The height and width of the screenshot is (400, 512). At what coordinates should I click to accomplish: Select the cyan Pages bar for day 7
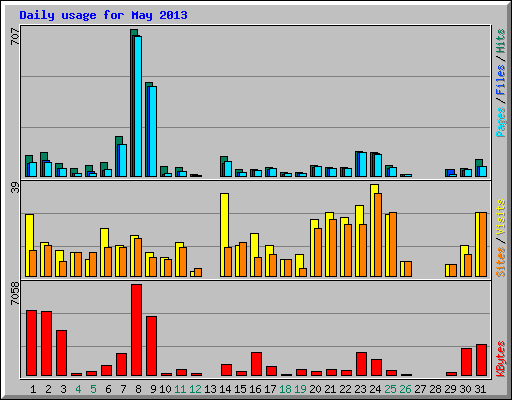tap(123, 160)
